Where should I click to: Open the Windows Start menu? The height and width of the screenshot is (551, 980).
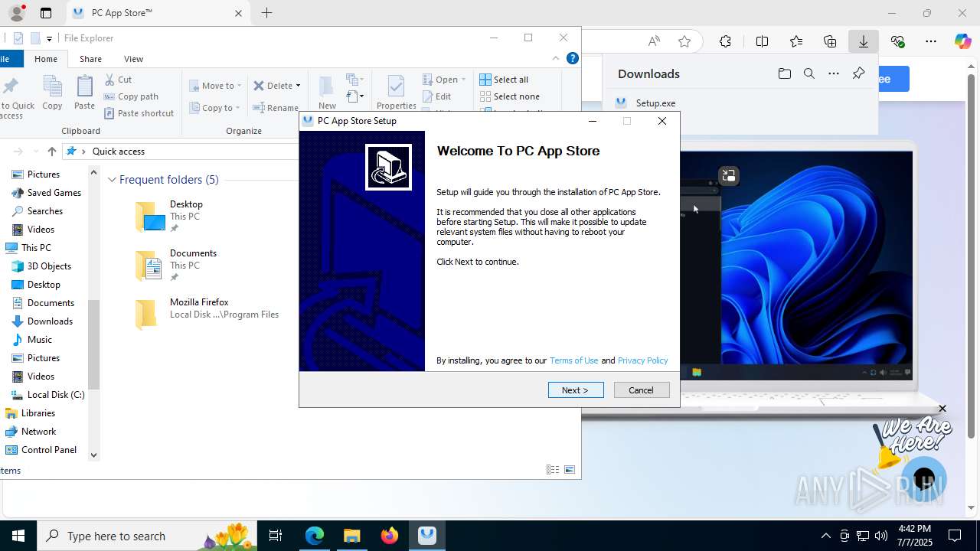pos(18,536)
